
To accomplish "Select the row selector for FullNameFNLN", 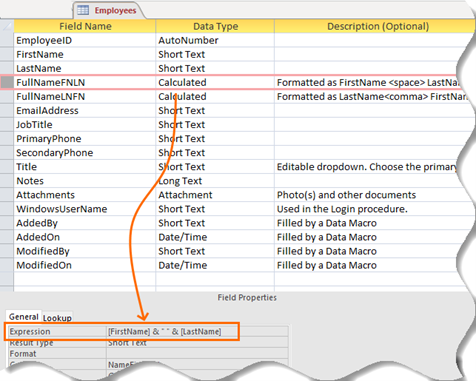I will coord(7,82).
